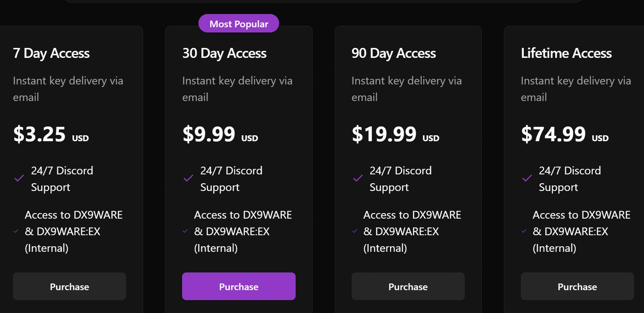This screenshot has height=313, width=644.
Task: Purchase the 30 Day Access plan
Action: (239, 286)
